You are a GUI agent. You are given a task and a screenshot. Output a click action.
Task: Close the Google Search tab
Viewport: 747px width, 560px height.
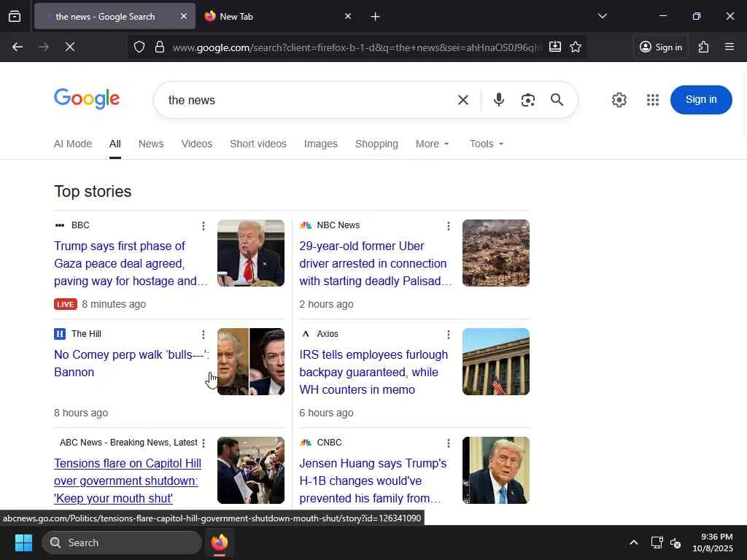[183, 16]
